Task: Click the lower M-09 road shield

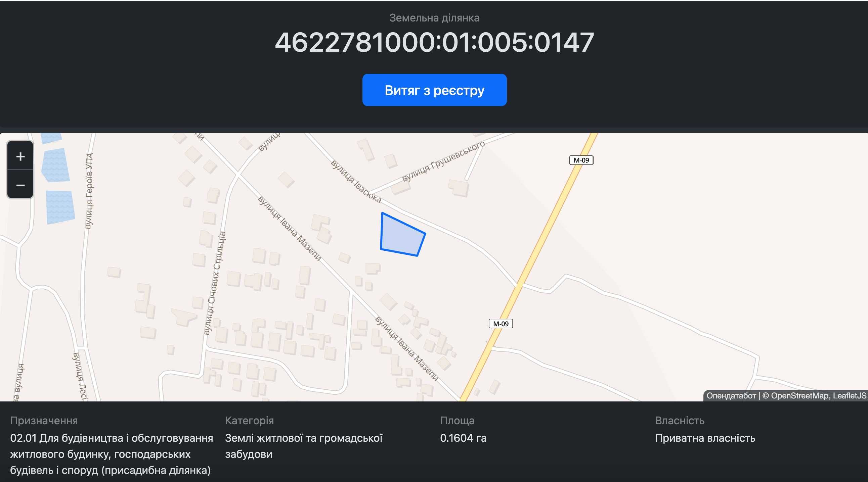Action: pos(501,324)
